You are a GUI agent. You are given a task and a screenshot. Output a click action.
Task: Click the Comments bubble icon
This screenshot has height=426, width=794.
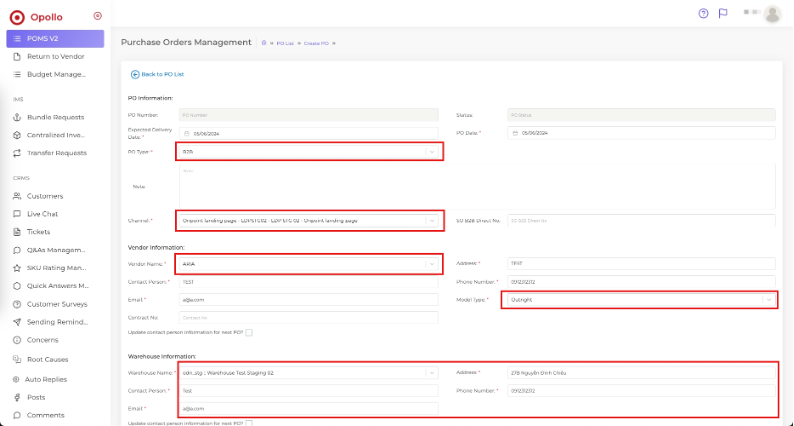click(x=17, y=415)
